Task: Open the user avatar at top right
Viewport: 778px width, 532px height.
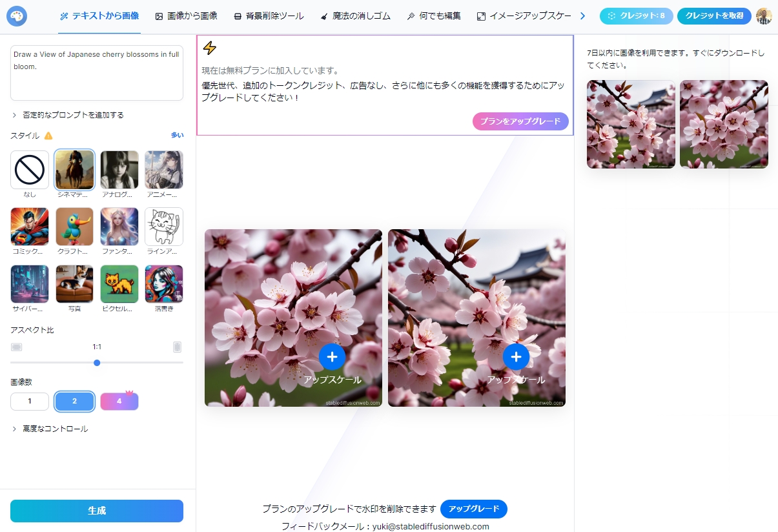Action: pos(764,16)
